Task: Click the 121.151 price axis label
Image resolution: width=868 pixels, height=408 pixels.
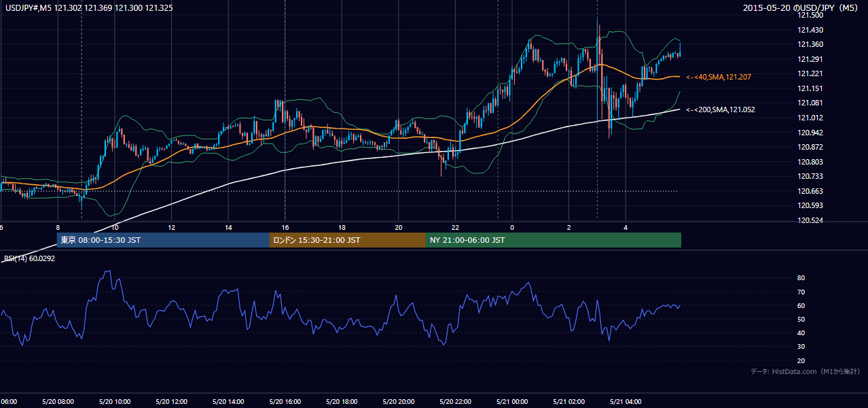Action: pos(810,88)
